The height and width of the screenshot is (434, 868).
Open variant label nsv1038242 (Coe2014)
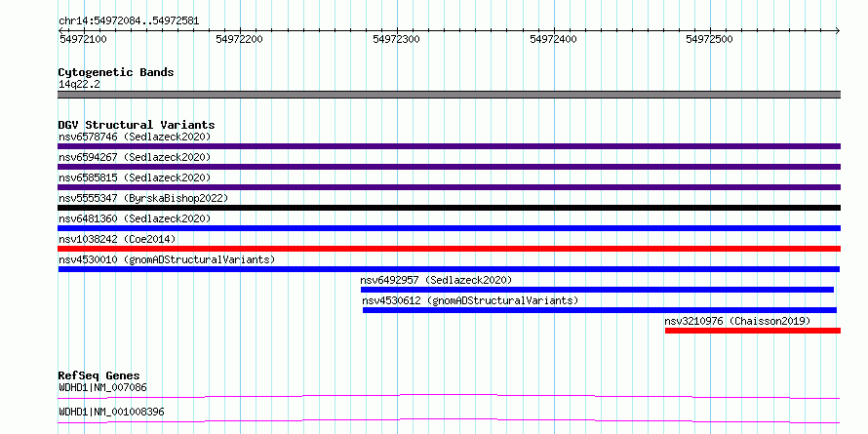(117, 239)
